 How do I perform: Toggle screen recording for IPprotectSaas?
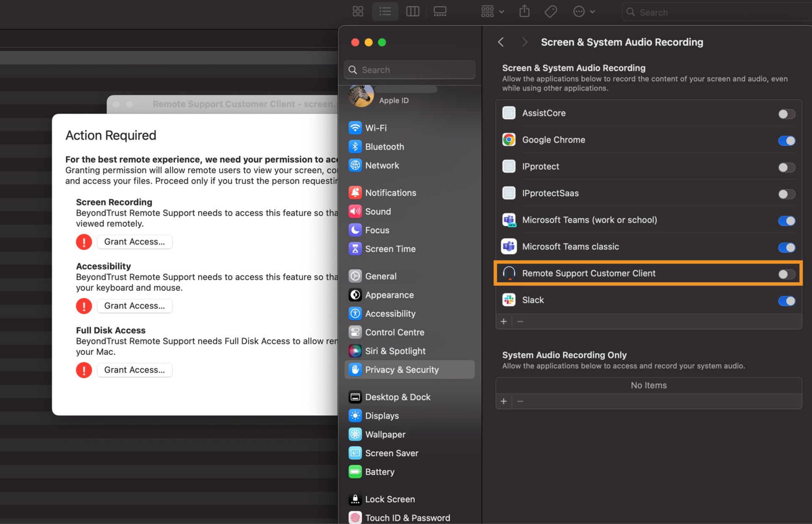[787, 194]
